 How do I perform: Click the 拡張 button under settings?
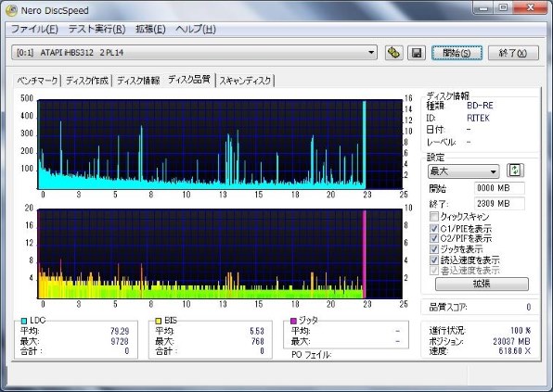tap(482, 284)
